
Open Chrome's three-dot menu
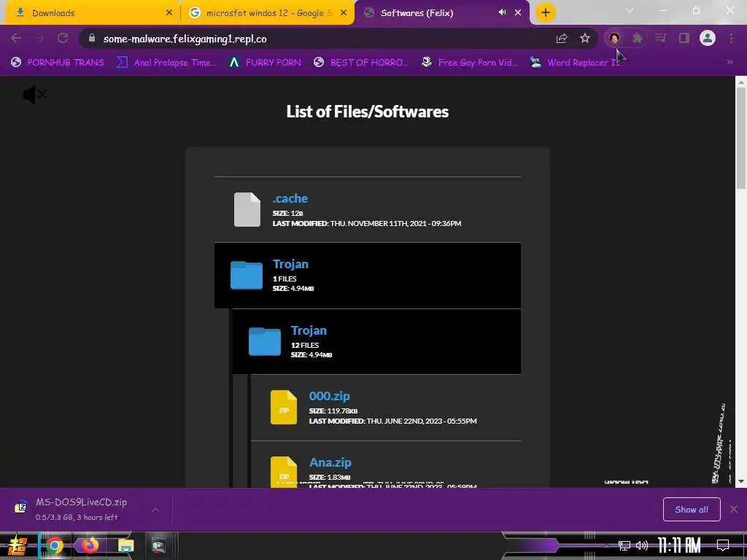click(731, 38)
